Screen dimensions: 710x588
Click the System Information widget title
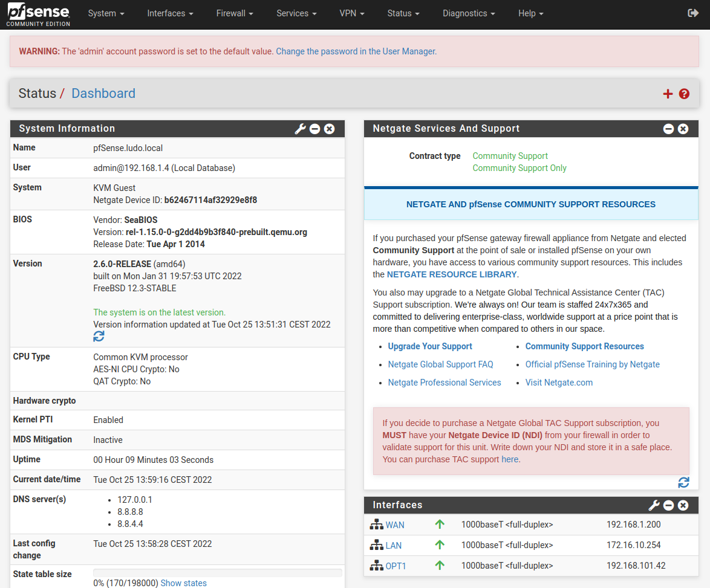coord(67,129)
